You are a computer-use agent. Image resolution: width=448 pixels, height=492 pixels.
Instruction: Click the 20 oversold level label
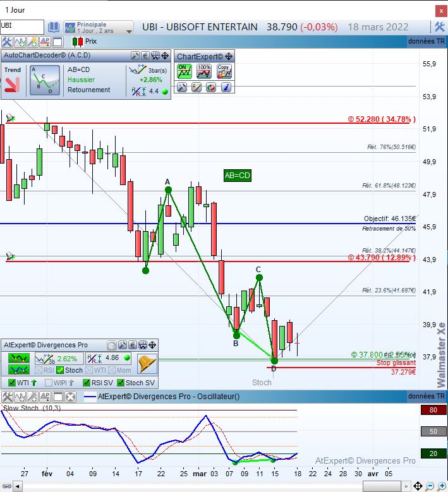point(433,453)
